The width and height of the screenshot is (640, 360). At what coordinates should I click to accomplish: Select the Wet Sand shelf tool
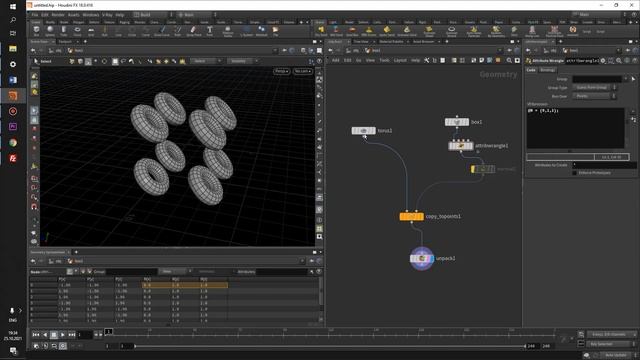click(336, 31)
